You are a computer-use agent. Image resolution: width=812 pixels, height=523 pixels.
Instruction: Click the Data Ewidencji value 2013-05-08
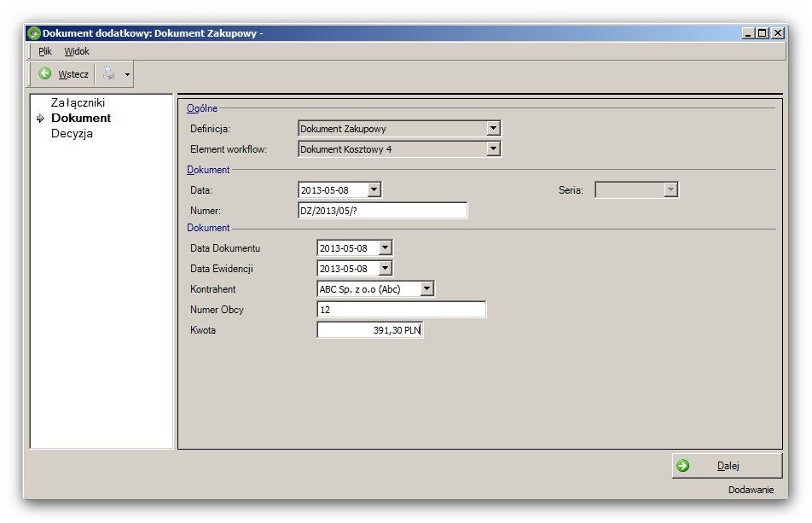pos(344,269)
